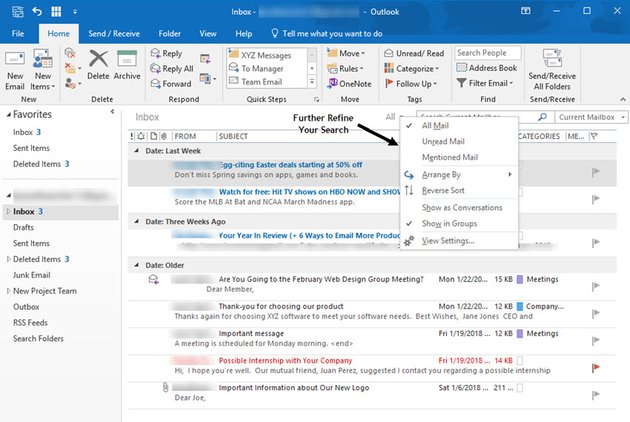Choose Reverse Sort from the menu
Screen dimensions: 630x422
pyautogui.click(x=443, y=190)
